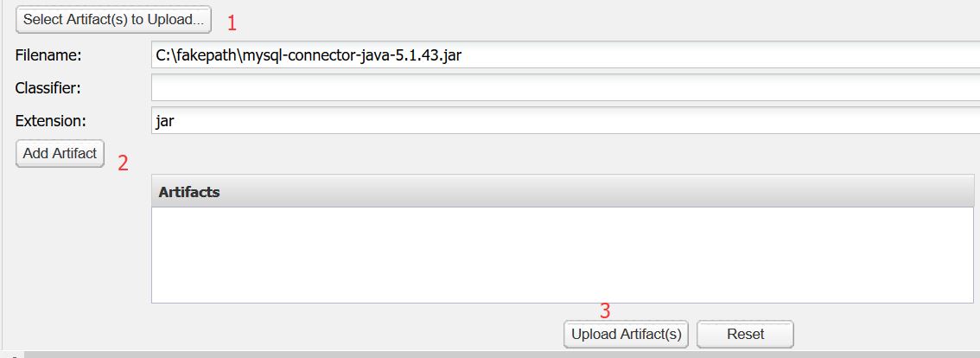Click the Upload Artifact(s) button

[x=626, y=334]
